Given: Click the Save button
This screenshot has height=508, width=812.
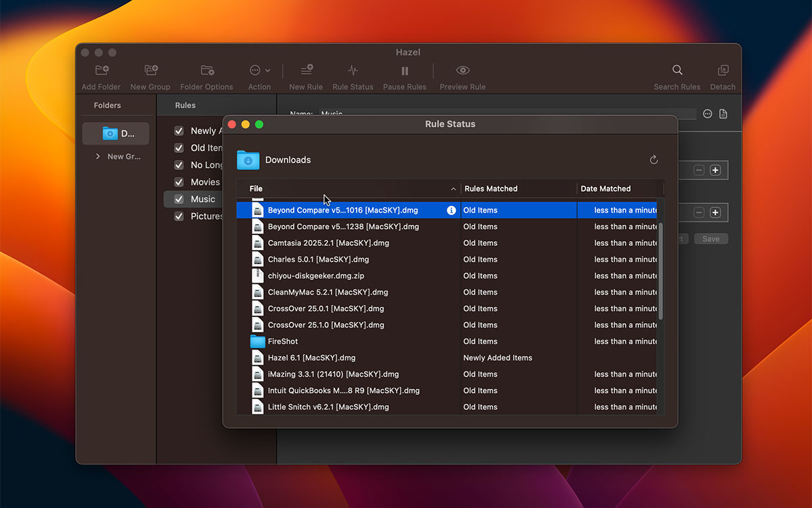Looking at the screenshot, I should tap(710, 239).
